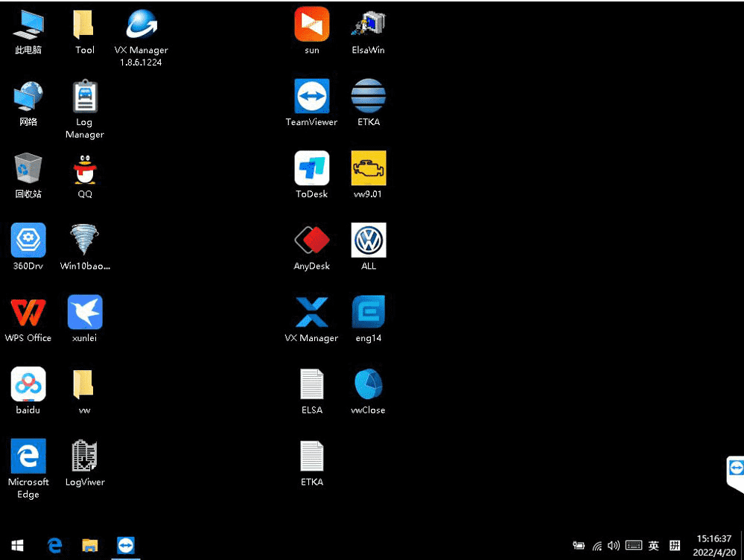Select the 360Drv desktop icon
The image size is (744, 560).
coord(28,241)
